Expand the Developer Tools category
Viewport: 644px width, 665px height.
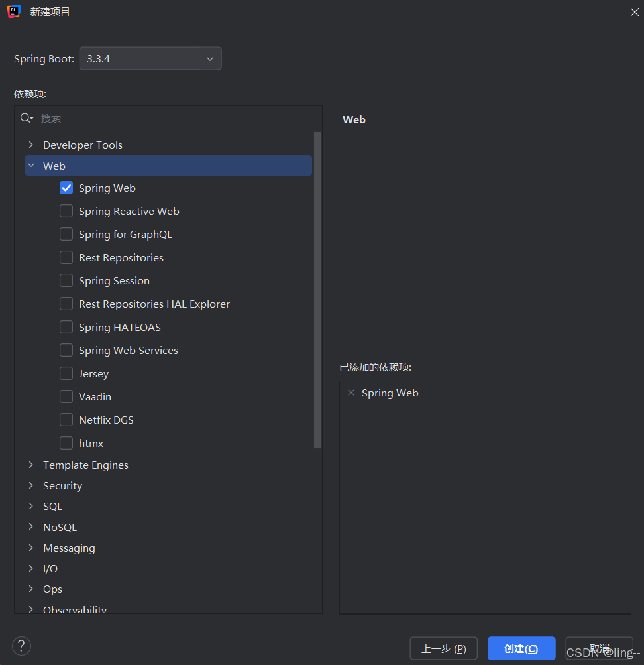tap(31, 145)
